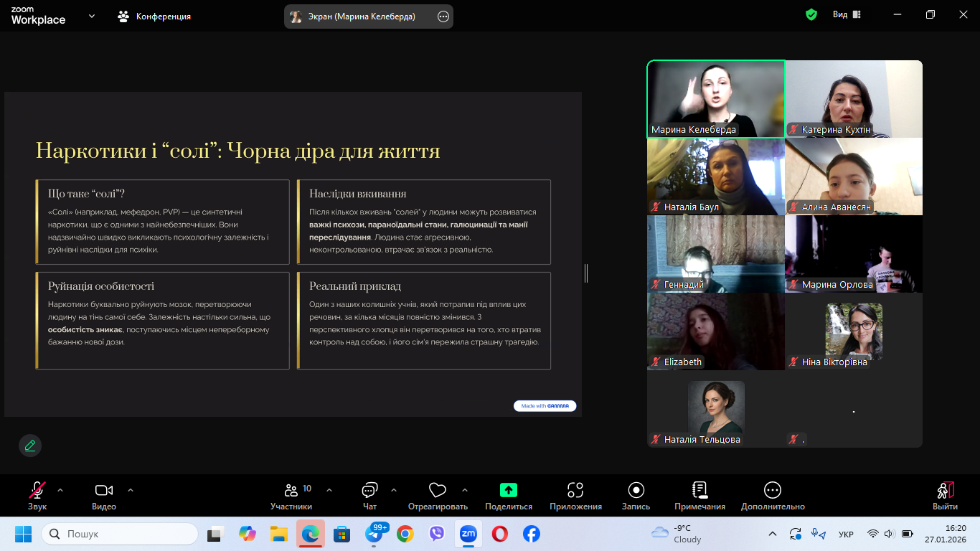Open the Чат chat panel
Screen dimensions: 980x551
click(369, 491)
